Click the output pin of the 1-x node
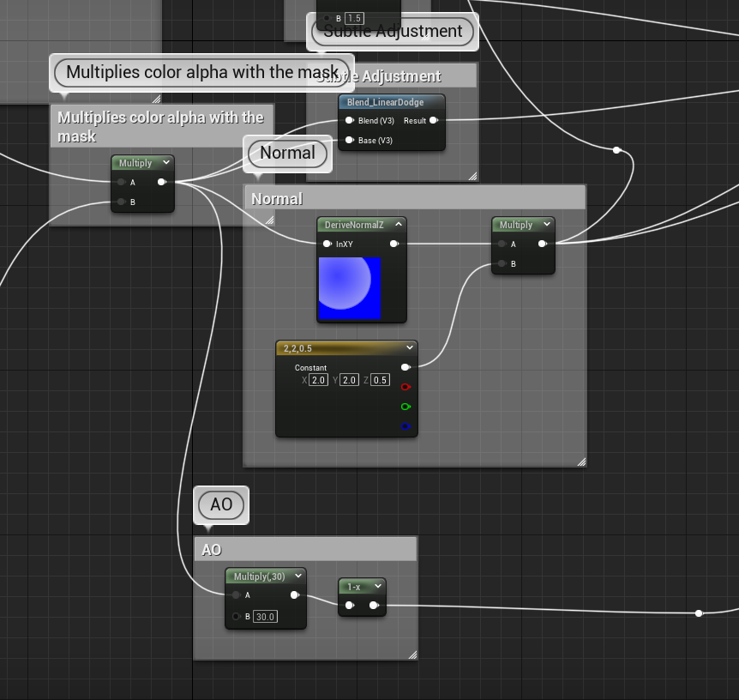 tap(374, 605)
